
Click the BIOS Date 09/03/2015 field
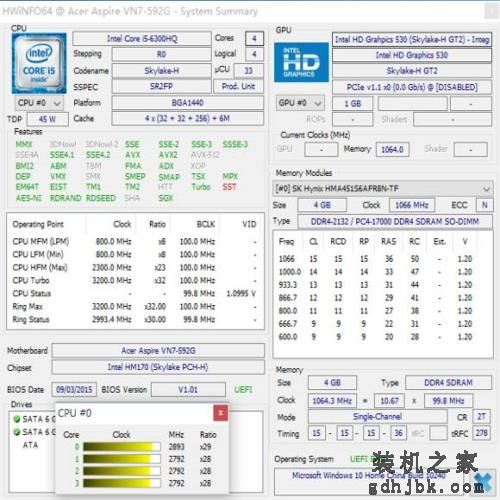coord(74,389)
